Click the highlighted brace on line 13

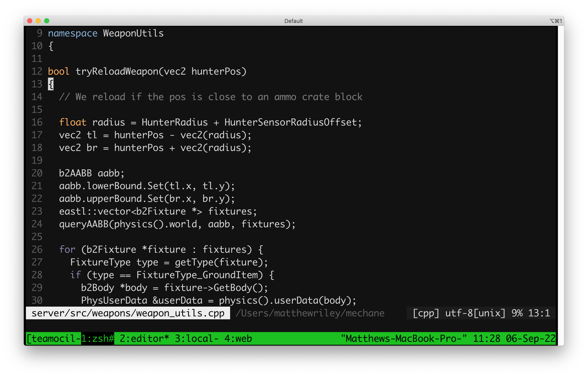(51, 84)
